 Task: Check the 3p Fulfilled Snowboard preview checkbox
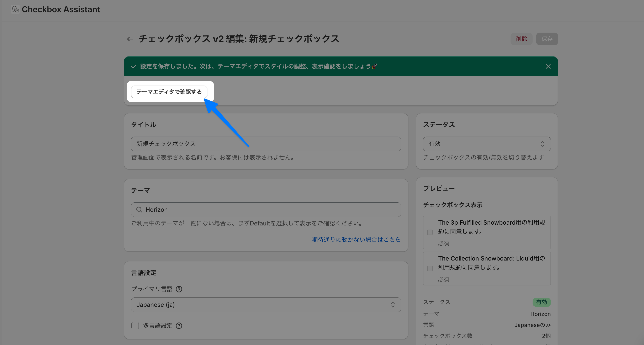click(x=430, y=232)
